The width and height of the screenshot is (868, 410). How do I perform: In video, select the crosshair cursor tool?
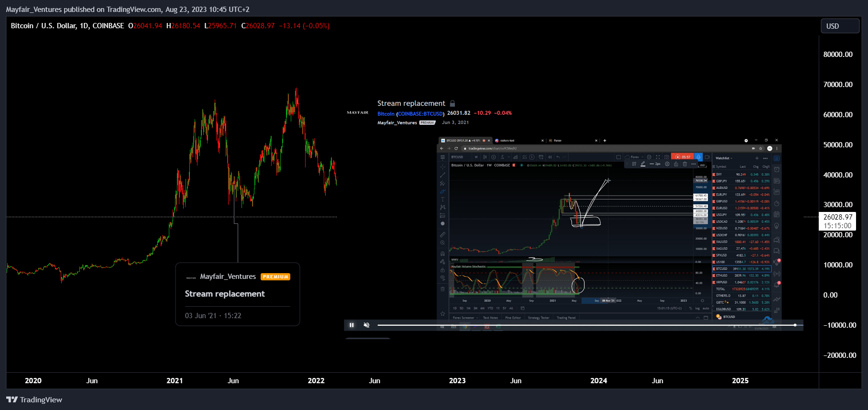(442, 166)
